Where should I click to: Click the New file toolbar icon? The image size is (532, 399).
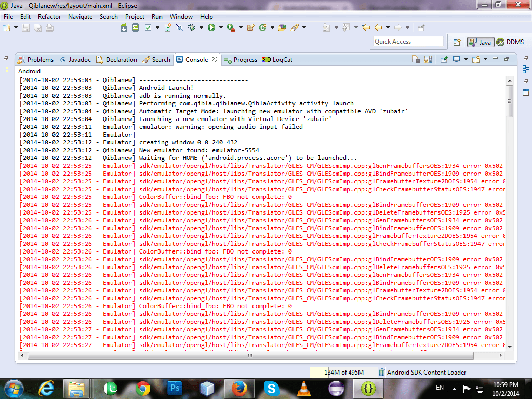click(x=6, y=28)
